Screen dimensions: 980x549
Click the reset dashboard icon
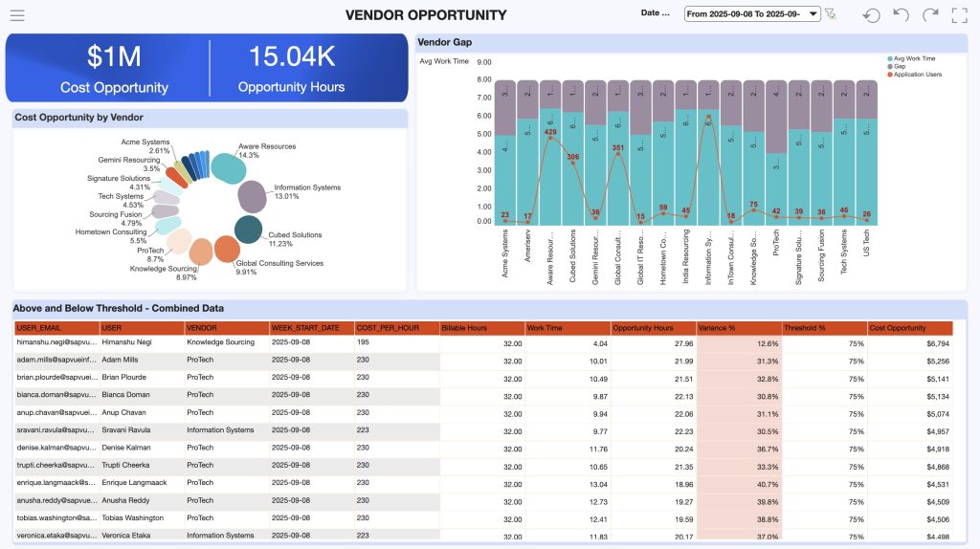coord(871,14)
